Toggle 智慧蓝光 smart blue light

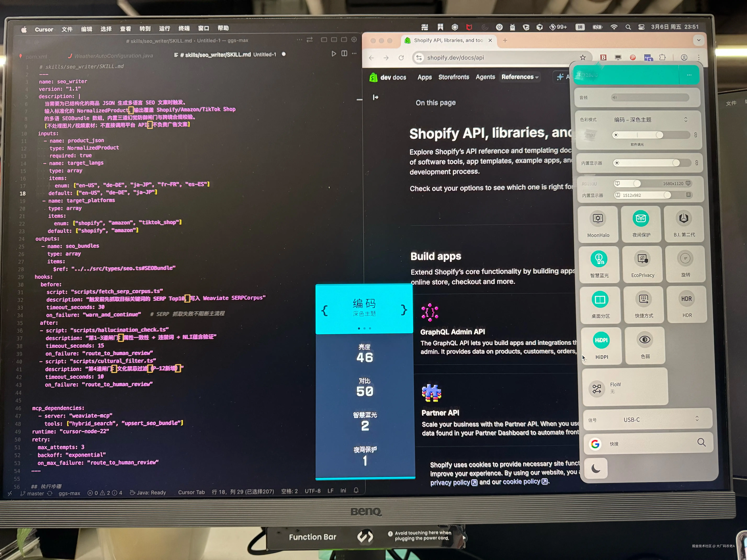(599, 259)
